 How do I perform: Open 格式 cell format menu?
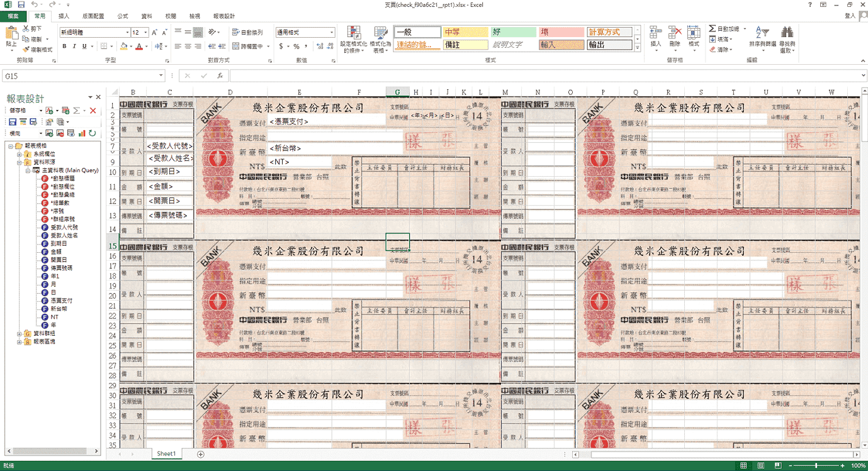(x=694, y=38)
